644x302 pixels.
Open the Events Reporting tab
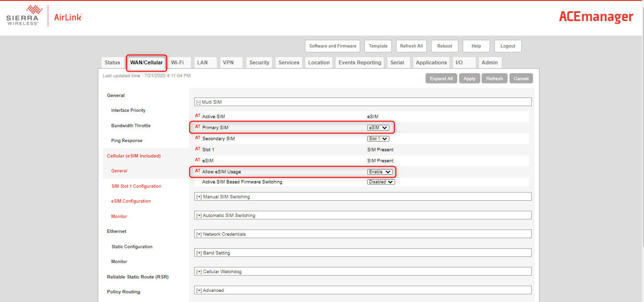pyautogui.click(x=360, y=62)
